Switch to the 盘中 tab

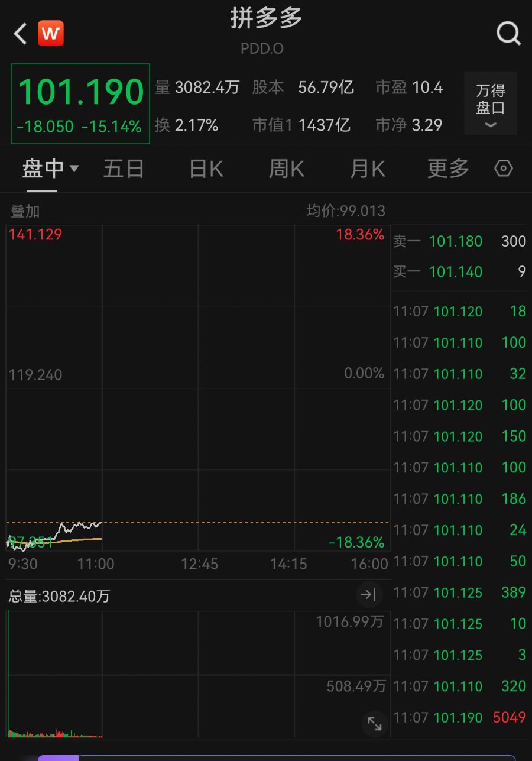(x=43, y=169)
